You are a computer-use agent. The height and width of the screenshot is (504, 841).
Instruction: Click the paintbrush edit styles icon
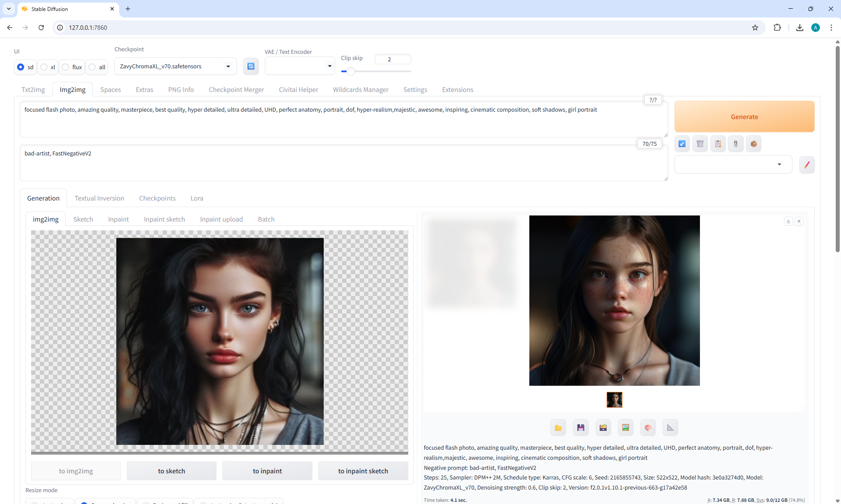(x=806, y=165)
